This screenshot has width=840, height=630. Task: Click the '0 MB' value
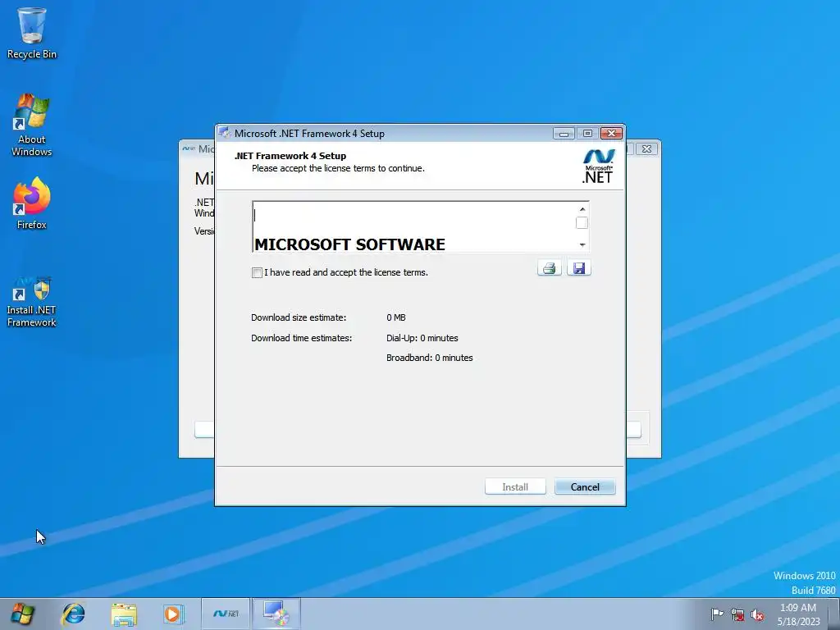click(x=396, y=317)
